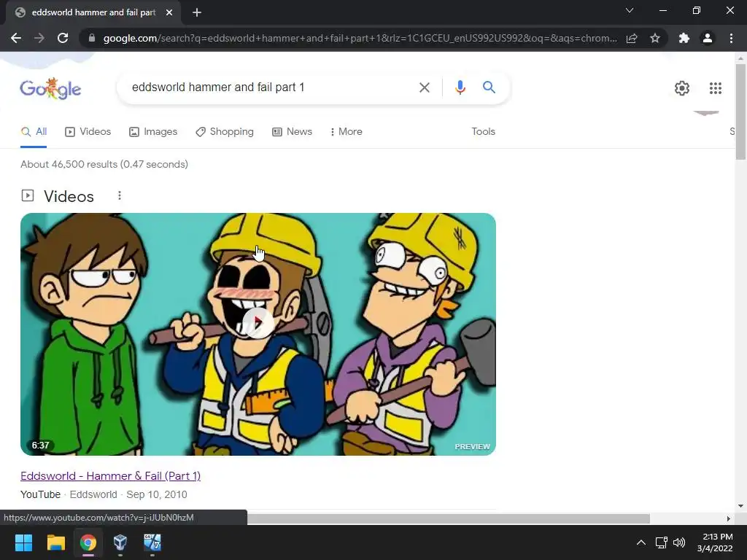Open the Windows Start menu
The image size is (747, 560).
coord(23,542)
